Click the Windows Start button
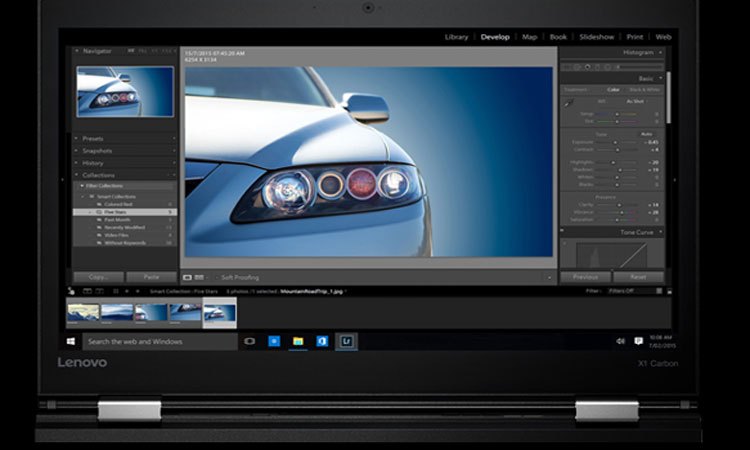The image size is (750, 450). click(x=71, y=341)
